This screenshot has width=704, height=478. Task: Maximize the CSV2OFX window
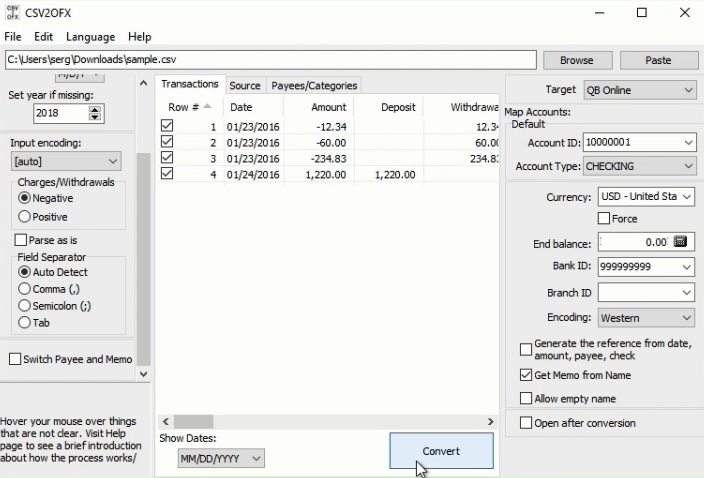pyautogui.click(x=642, y=13)
